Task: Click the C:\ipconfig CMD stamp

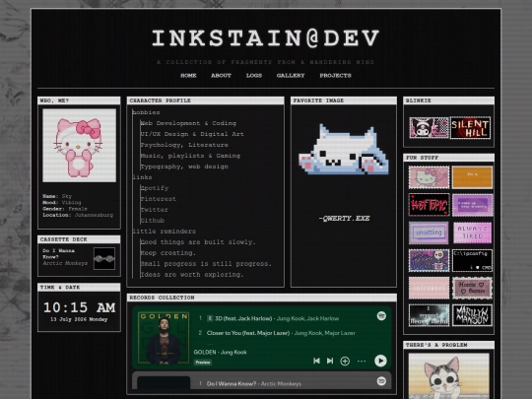Action: tap(472, 260)
